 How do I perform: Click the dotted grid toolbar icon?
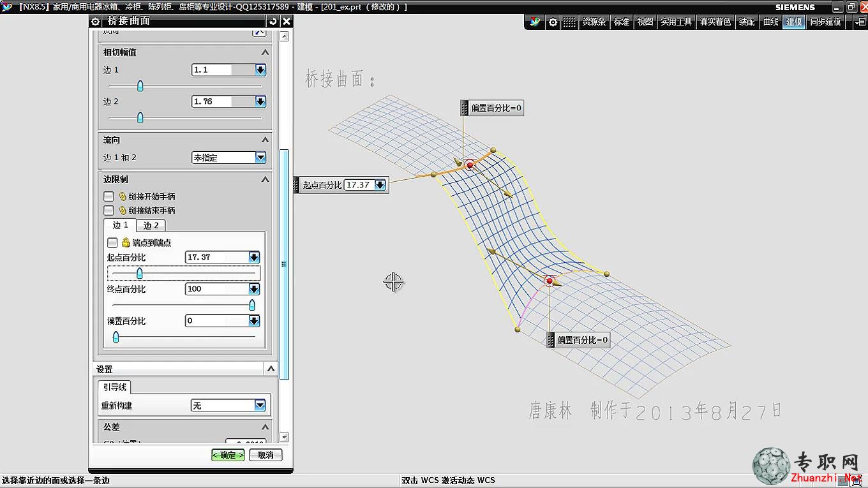tap(569, 22)
